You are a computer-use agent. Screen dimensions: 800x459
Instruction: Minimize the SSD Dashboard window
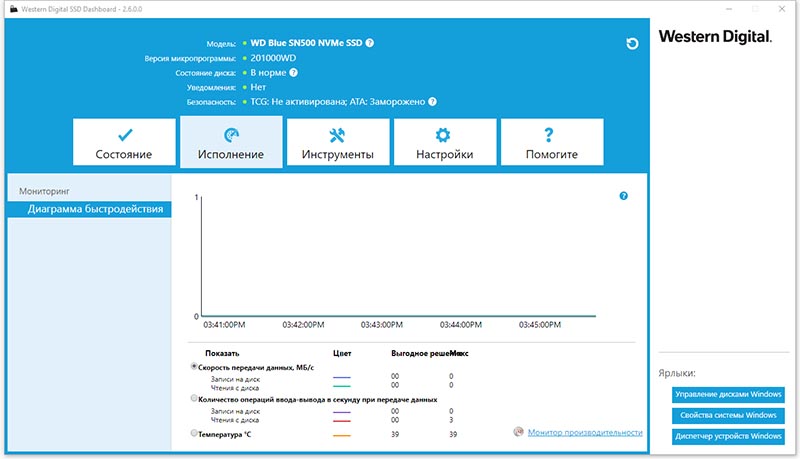(x=729, y=9)
